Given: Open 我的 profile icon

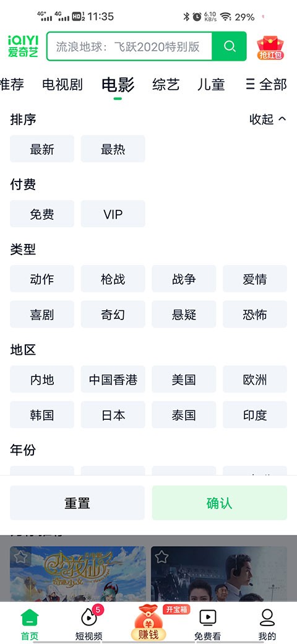Looking at the screenshot, I should pyautogui.click(x=267, y=624).
